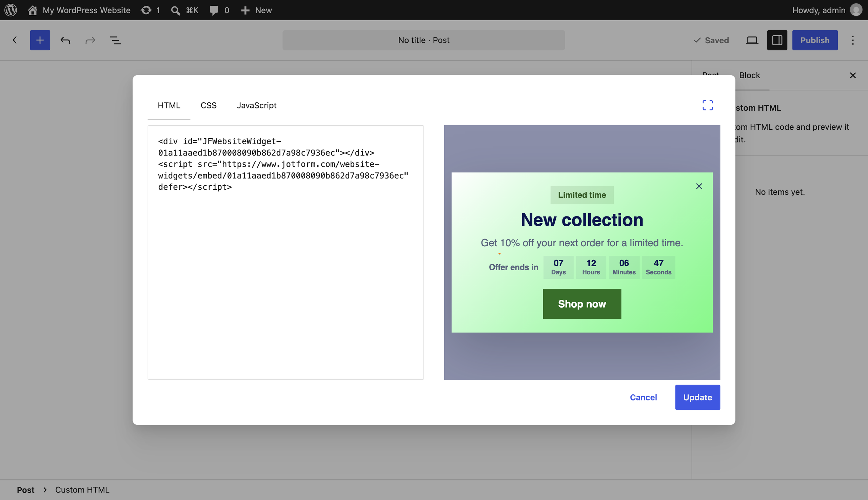Select the HTML tab in the modal
The width and height of the screenshot is (868, 500).
pyautogui.click(x=169, y=105)
